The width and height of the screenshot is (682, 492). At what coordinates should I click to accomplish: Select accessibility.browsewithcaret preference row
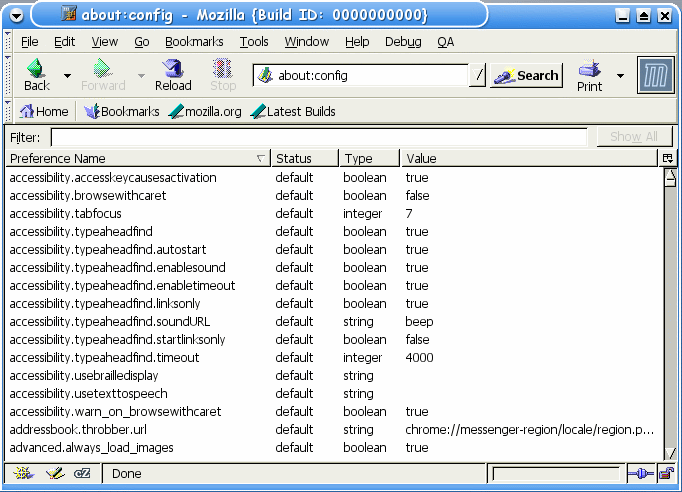click(334, 196)
